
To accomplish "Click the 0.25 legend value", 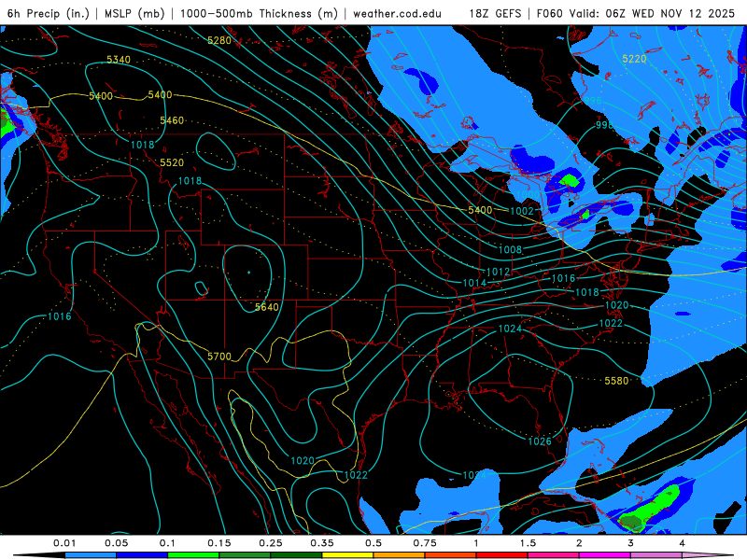I will click(x=271, y=543).
